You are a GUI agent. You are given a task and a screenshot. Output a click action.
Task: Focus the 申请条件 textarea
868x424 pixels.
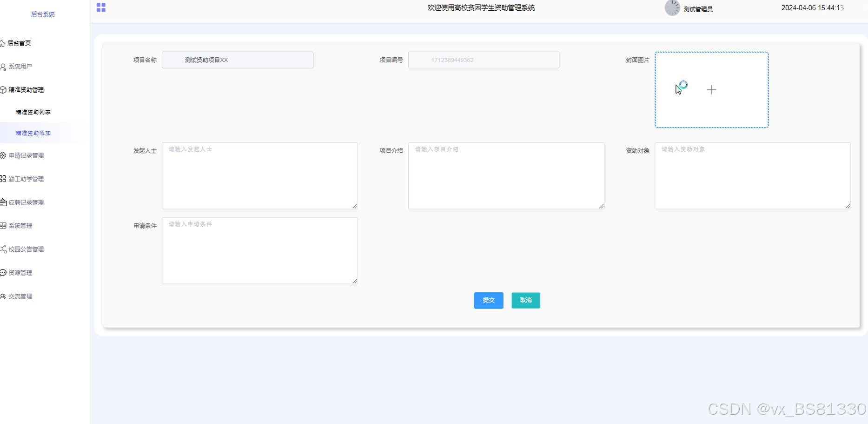pos(260,250)
